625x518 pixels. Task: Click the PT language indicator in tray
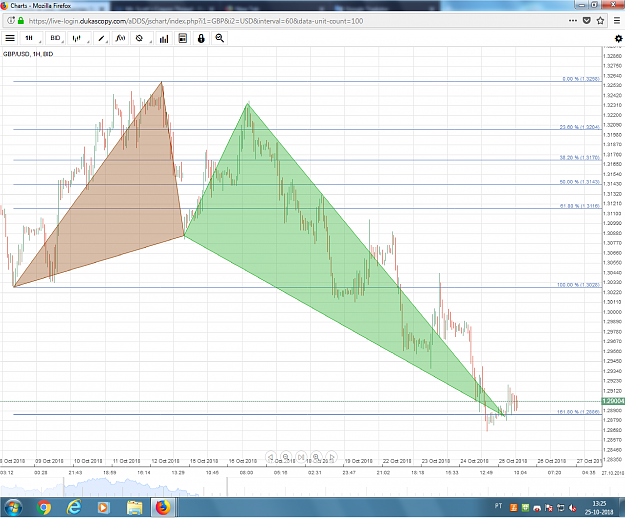click(498, 506)
